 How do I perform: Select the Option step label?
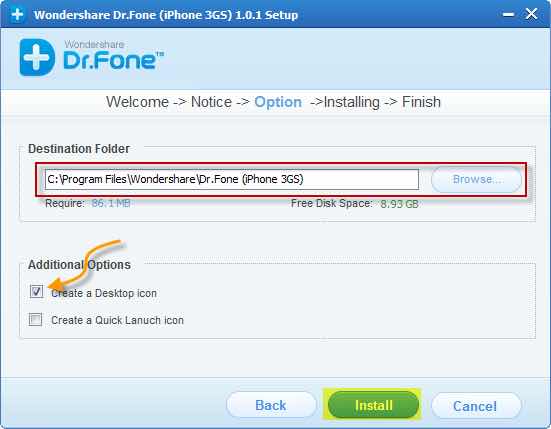tap(278, 102)
